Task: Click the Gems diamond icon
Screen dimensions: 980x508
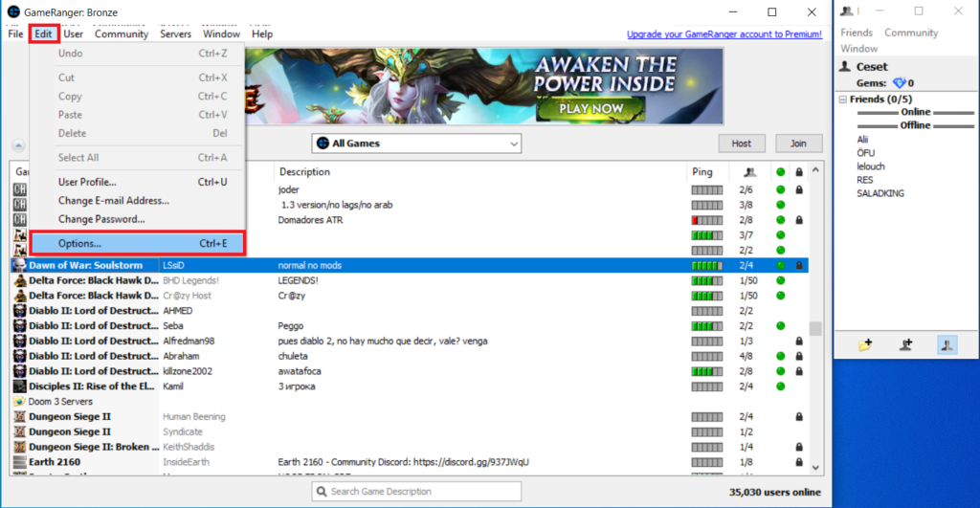Action: coord(898,83)
